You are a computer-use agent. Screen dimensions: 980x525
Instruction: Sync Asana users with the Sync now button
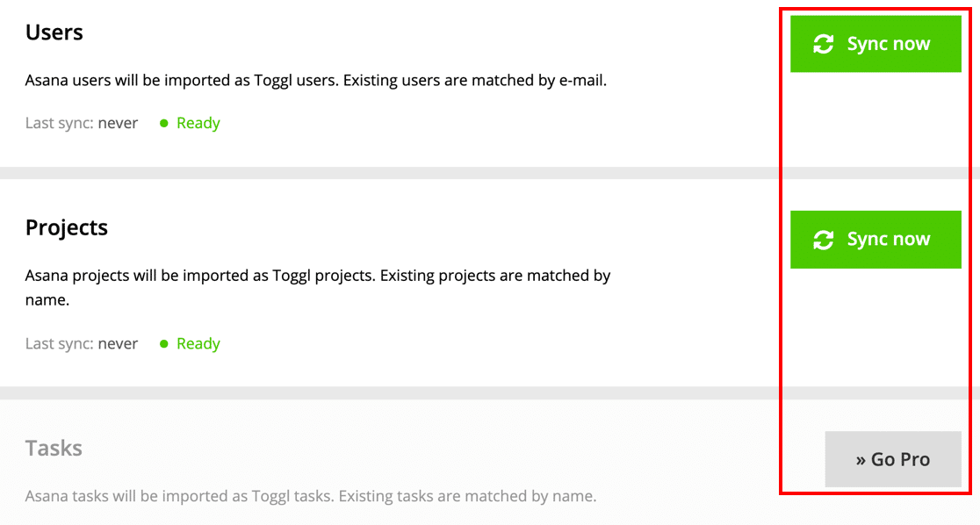click(x=876, y=44)
